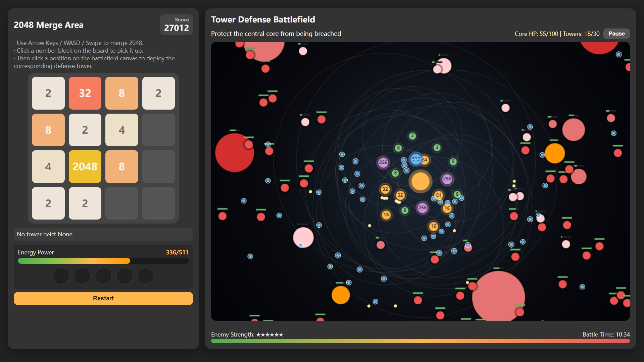Click 'Protect the central core from being breached' text
644x362 pixels.
tap(276, 34)
